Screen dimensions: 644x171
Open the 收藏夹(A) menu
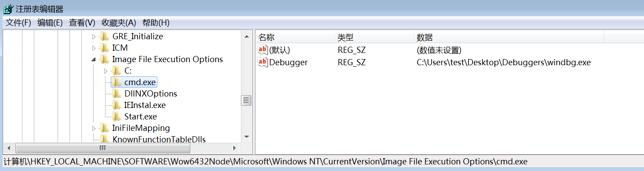coord(119,23)
